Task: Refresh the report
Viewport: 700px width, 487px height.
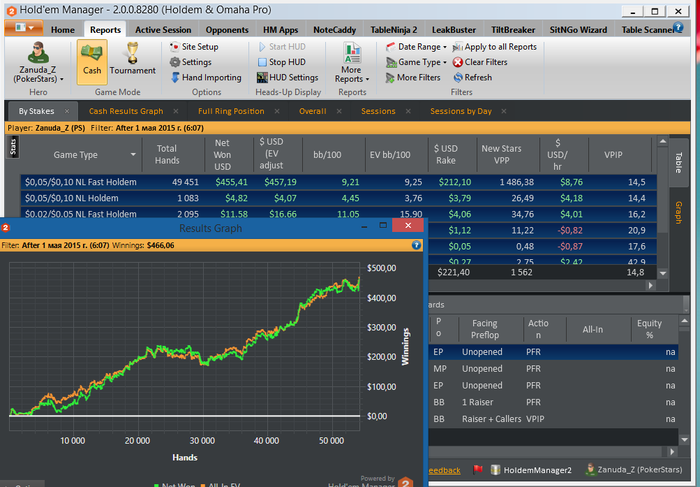Action: pos(473,77)
